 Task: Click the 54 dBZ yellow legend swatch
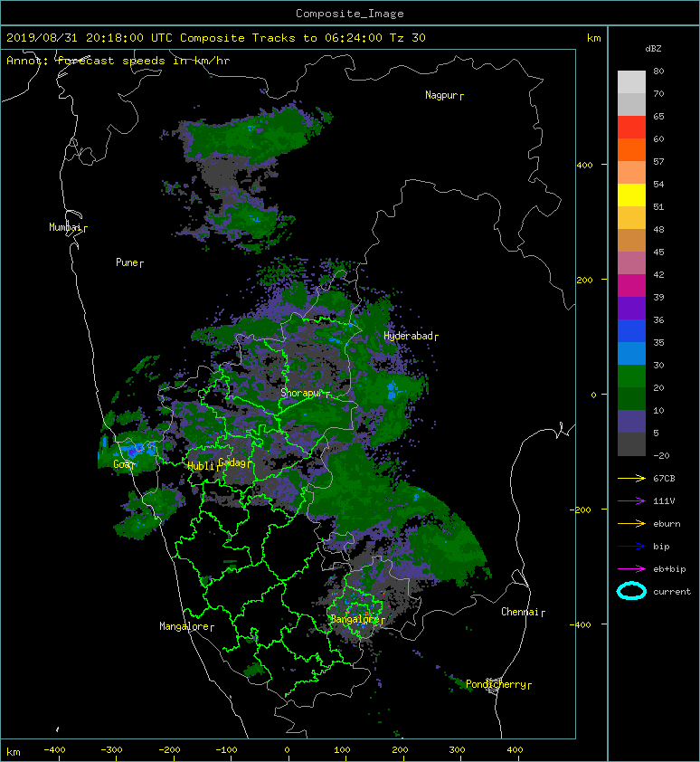tap(631, 195)
